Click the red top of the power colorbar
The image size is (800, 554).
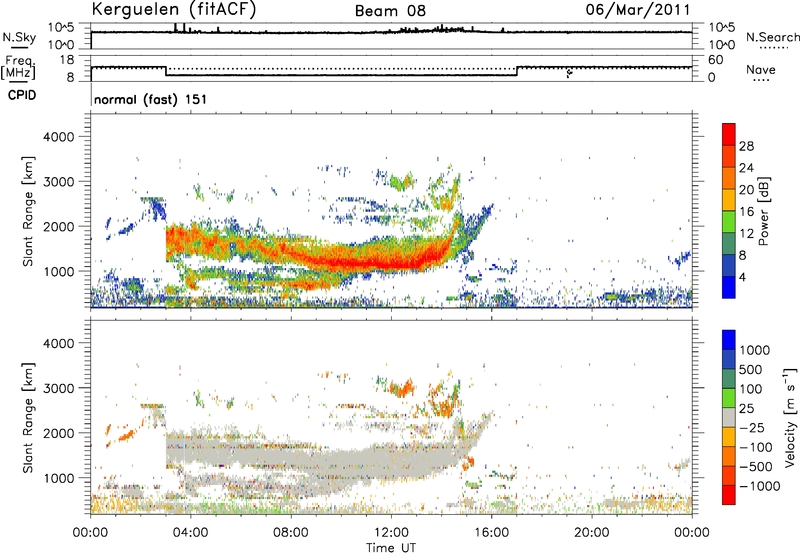[729, 134]
